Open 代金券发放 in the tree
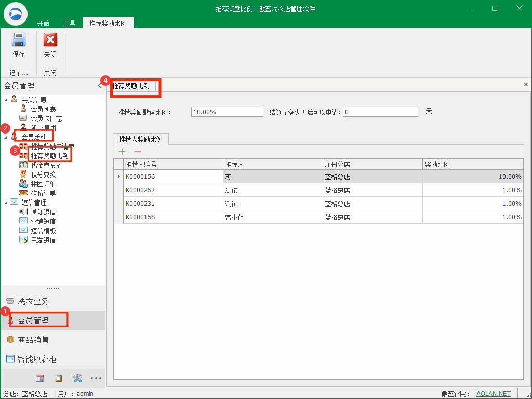Image resolution: width=532 pixels, height=399 pixels. (x=46, y=165)
